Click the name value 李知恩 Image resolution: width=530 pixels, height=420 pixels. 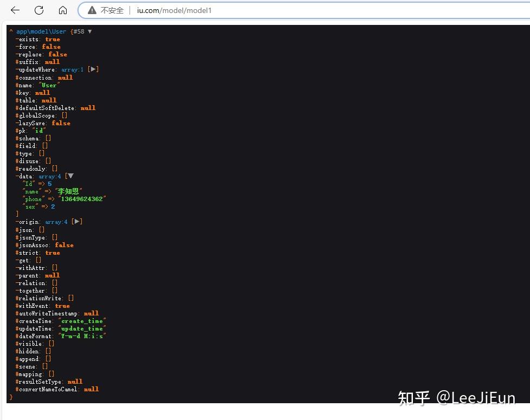(69, 191)
